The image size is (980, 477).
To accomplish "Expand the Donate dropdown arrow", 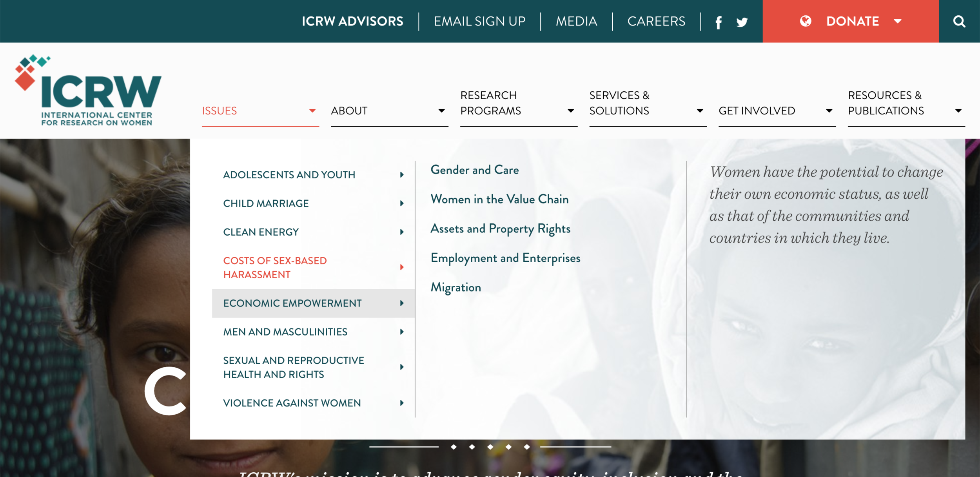I will [x=898, y=21].
